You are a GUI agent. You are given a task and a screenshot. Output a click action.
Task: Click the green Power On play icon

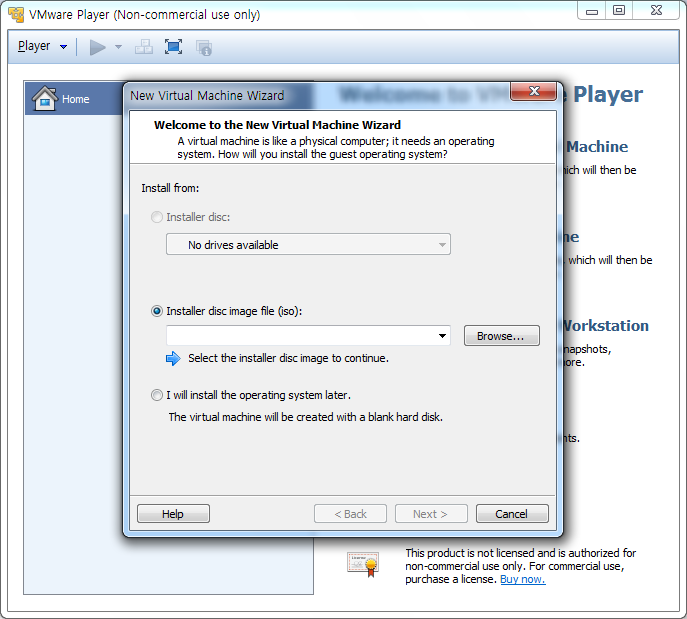98,47
